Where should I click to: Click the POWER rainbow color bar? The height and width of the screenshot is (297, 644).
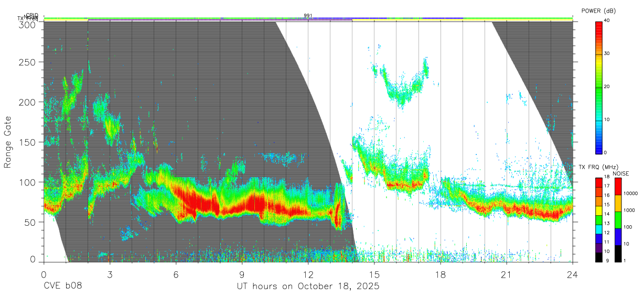click(598, 87)
